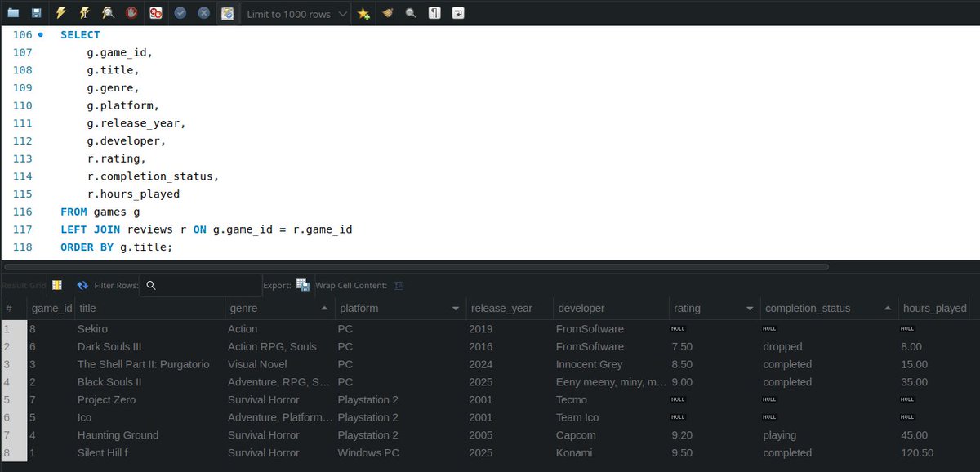
Task: Export recordset with Export icon
Action: (303, 285)
